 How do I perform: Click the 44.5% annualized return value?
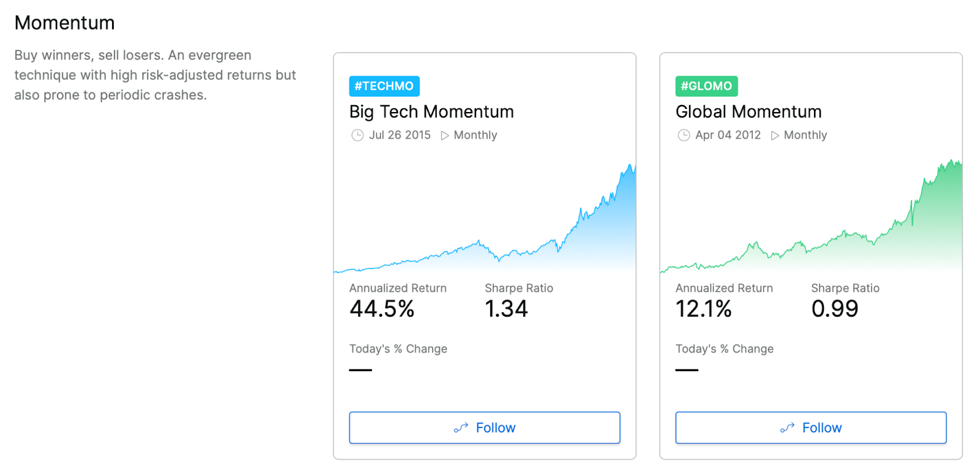pos(382,309)
